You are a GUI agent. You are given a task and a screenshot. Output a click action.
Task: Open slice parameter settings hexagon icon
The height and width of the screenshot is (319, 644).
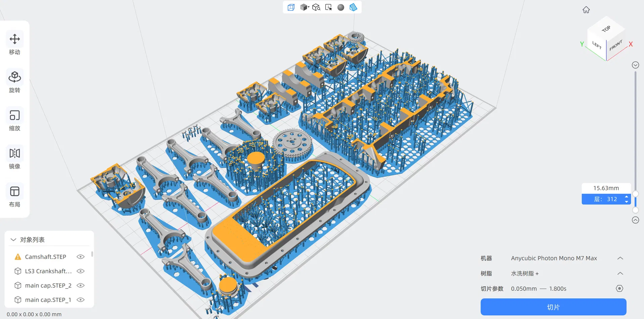619,288
